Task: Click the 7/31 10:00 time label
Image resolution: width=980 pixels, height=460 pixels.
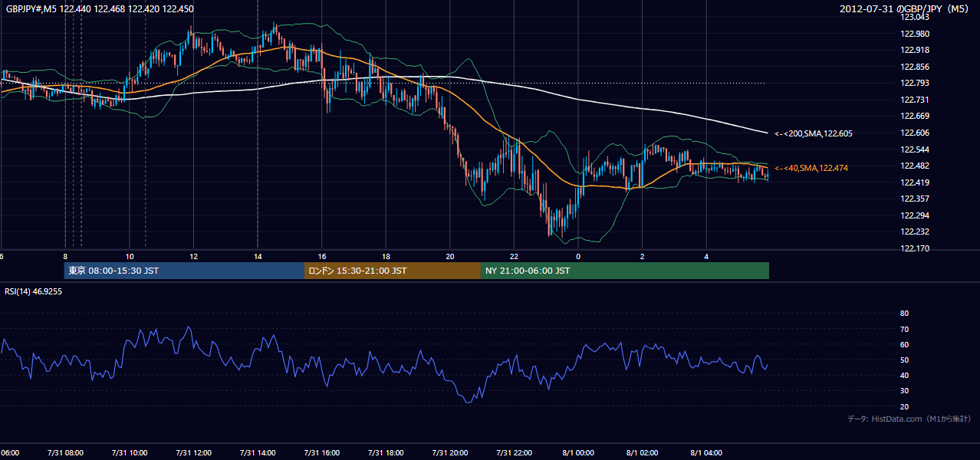Action: (x=130, y=453)
